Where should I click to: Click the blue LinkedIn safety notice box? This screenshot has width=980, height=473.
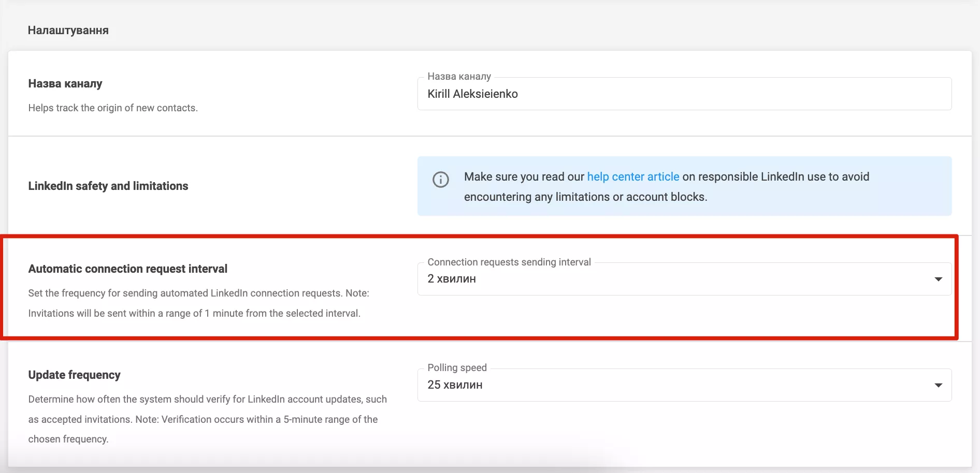(684, 186)
